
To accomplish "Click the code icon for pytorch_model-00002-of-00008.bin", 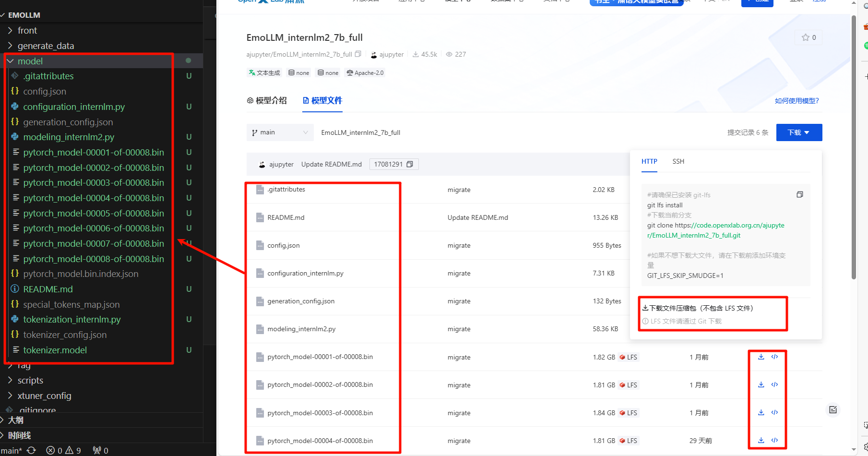I will (774, 384).
